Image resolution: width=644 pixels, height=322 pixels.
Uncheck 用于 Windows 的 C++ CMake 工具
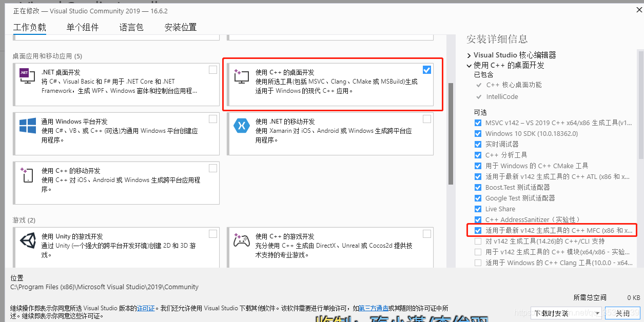pos(478,166)
